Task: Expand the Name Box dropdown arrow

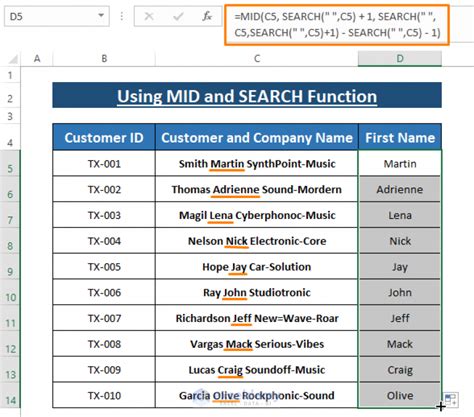Action: click(101, 16)
